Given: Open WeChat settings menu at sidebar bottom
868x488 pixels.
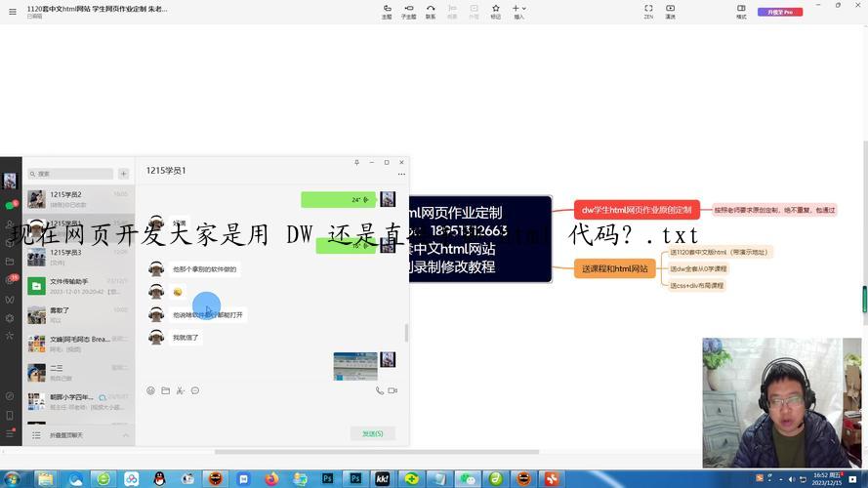Looking at the screenshot, I should (10, 433).
